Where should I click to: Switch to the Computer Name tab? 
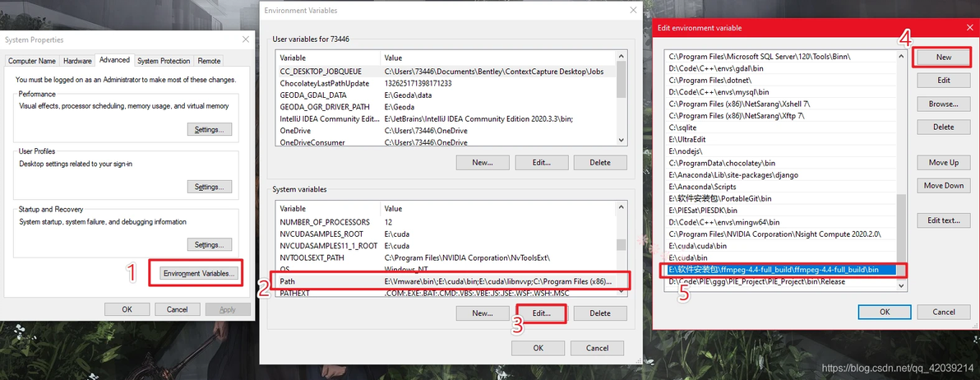point(33,61)
